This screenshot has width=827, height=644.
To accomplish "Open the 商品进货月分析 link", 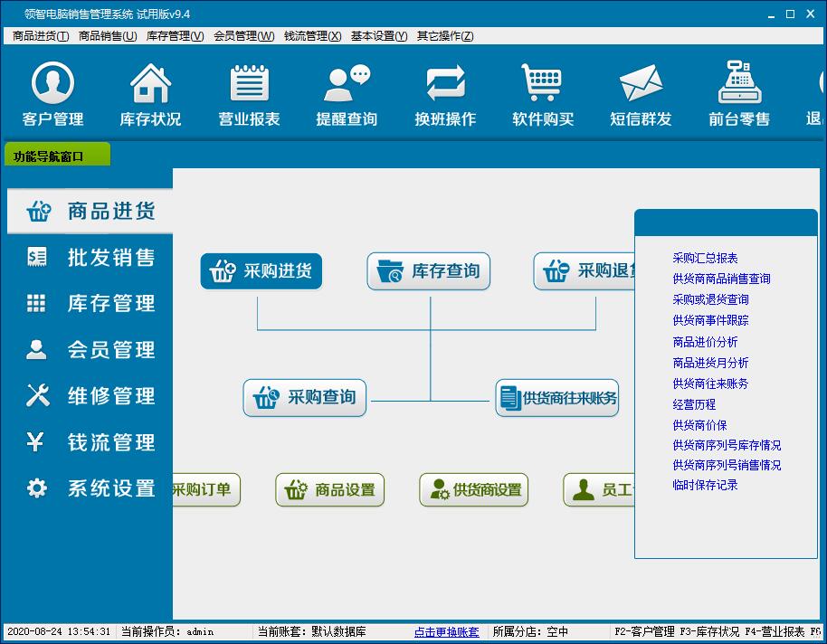I will (x=710, y=363).
